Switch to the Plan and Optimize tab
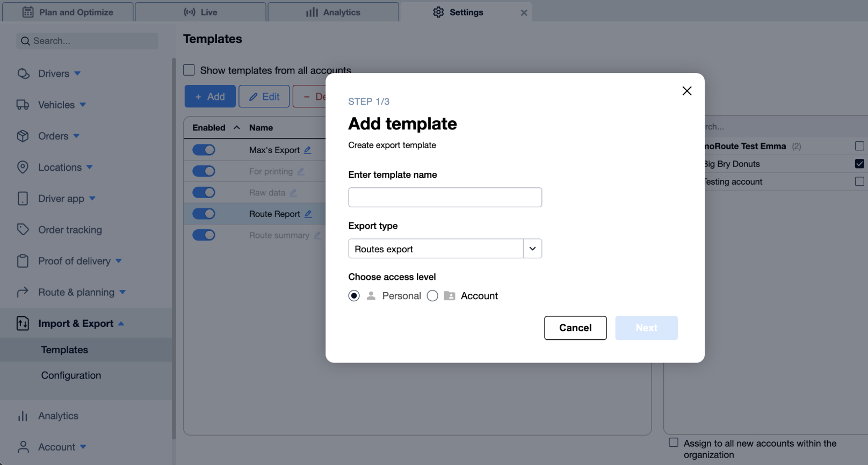Viewport: 868px width, 465px height. tap(68, 12)
